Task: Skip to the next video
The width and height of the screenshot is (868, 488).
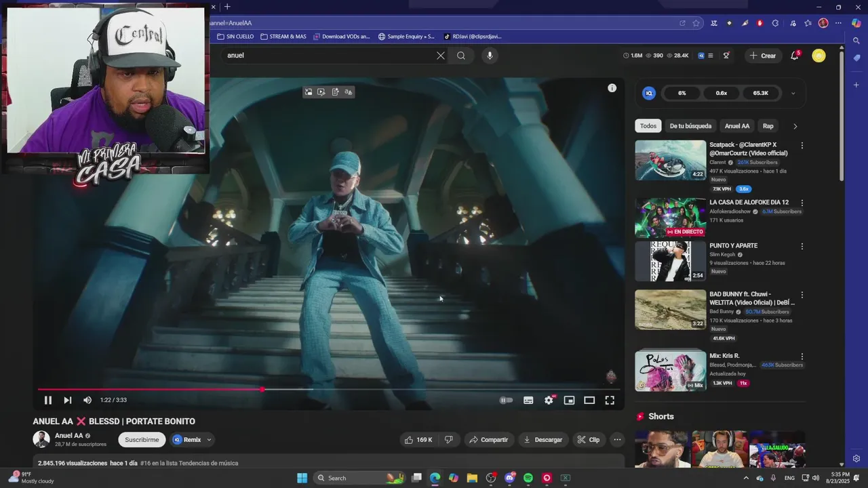Action: (x=67, y=400)
